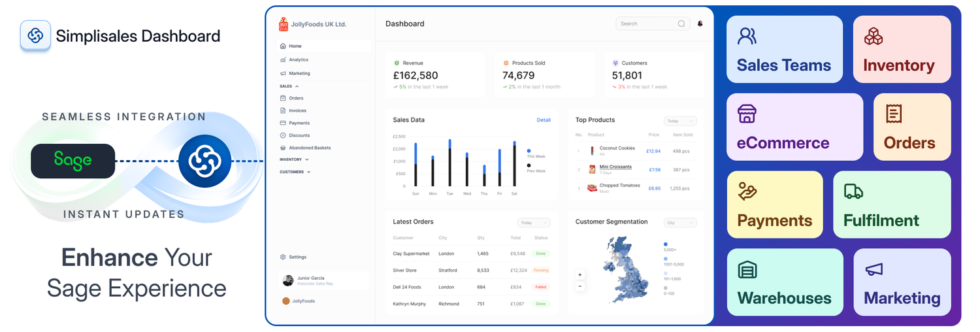Click the £12,324 total for Silver Store
980x332 pixels.
tap(519, 270)
